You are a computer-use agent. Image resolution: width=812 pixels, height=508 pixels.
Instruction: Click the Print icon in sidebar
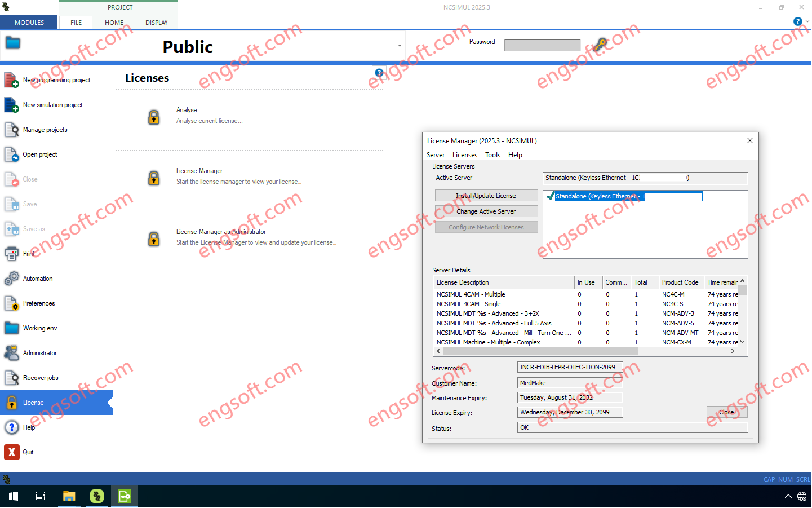[x=12, y=254]
